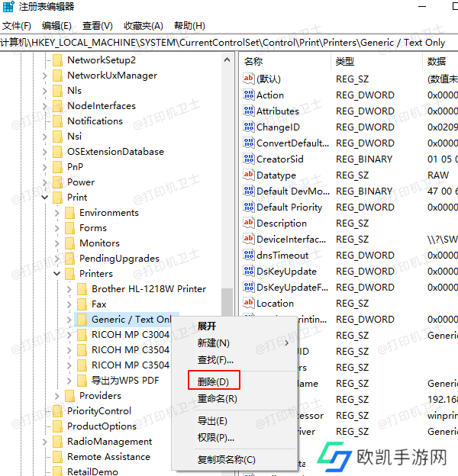Image resolution: width=458 pixels, height=476 pixels.
Task: Click the DWORD icon beside the Action value
Action: [x=248, y=95]
